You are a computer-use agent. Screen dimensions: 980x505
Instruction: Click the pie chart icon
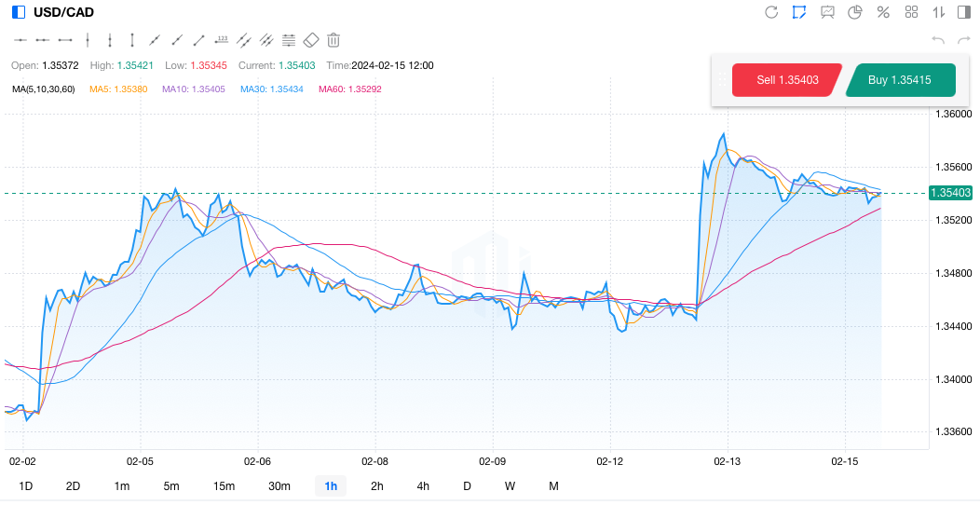(855, 12)
